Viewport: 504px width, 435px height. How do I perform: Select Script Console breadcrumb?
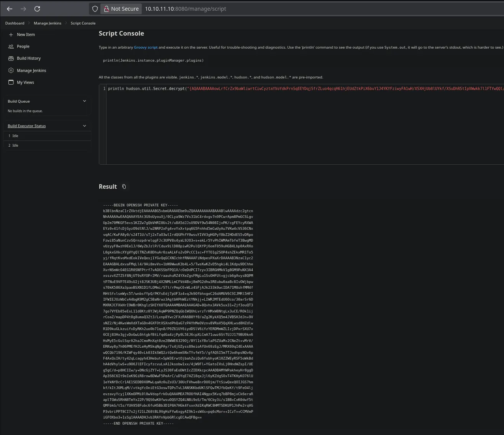[x=83, y=23]
